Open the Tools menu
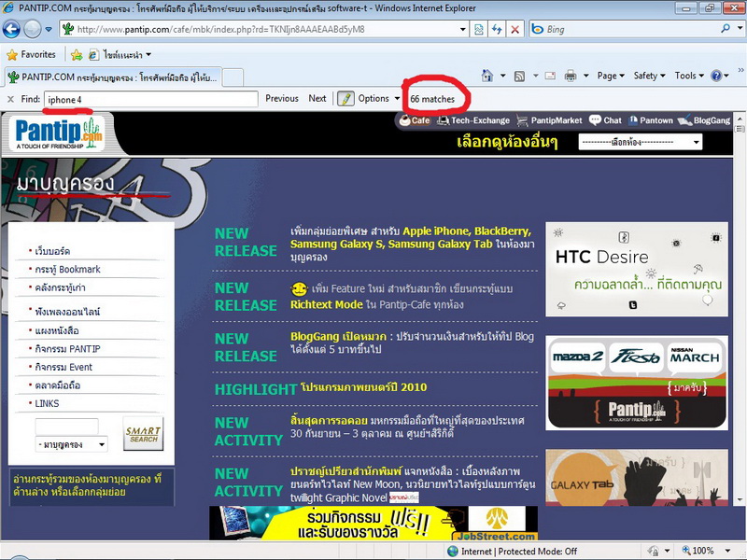Screen dimensions: 747x560 click(x=689, y=76)
